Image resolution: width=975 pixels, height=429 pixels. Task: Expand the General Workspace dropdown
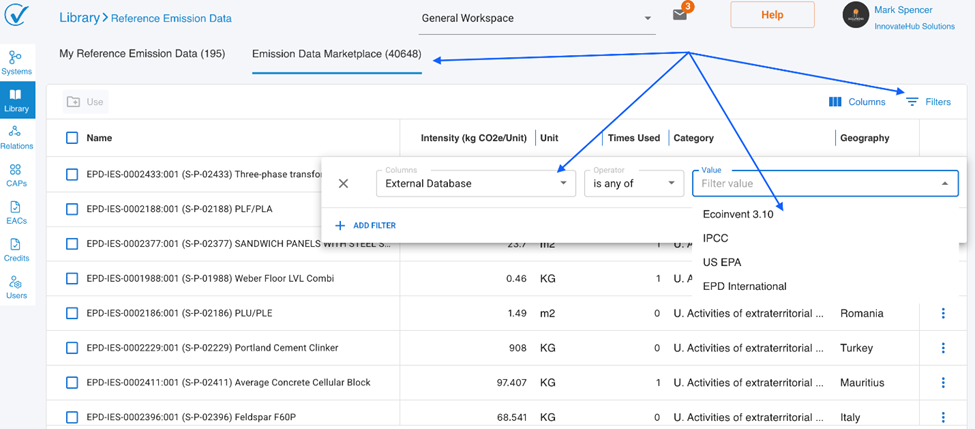pyautogui.click(x=647, y=18)
